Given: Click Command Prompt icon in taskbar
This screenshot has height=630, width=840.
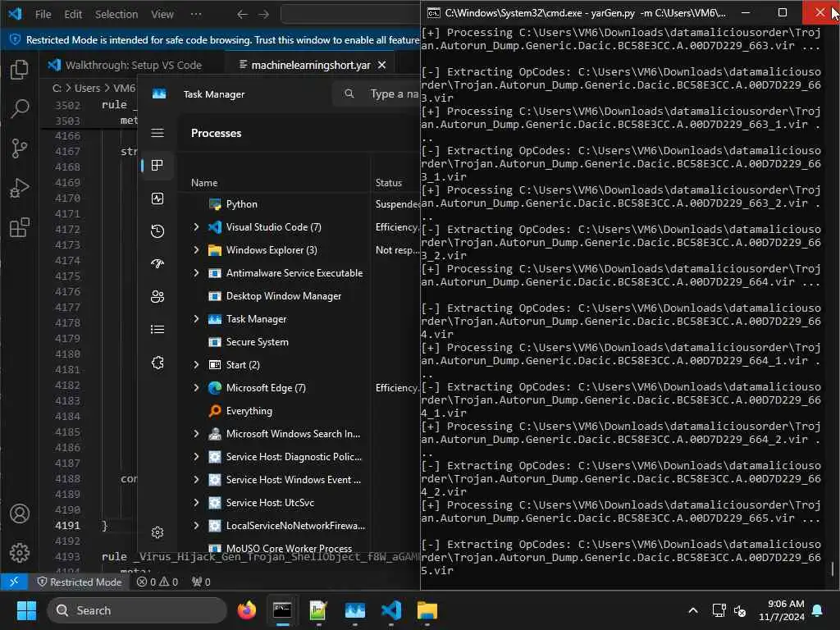Looking at the screenshot, I should 282,610.
